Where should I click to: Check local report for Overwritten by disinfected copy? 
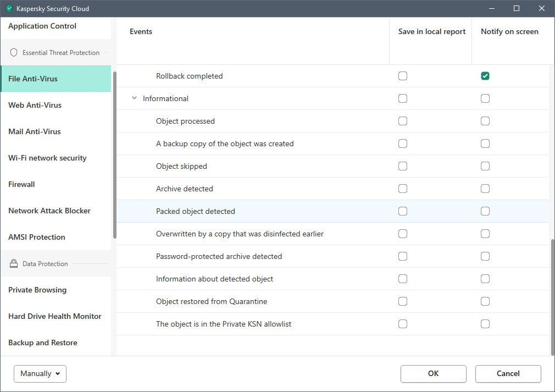(x=403, y=234)
